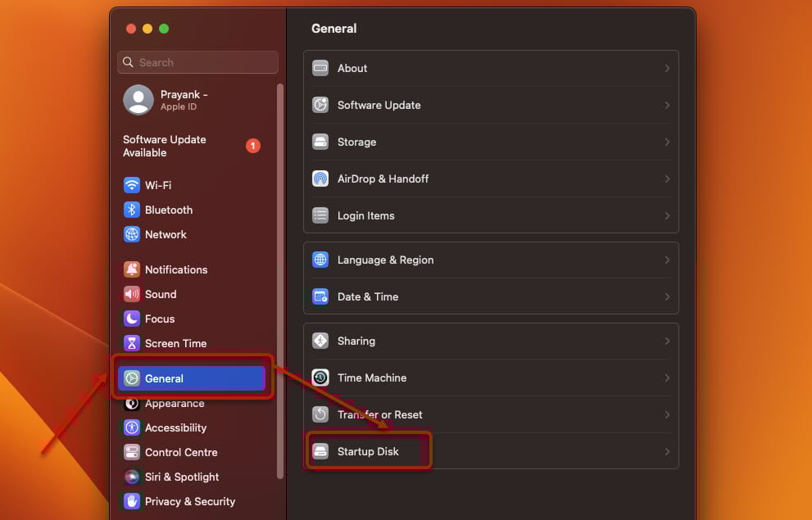Expand the About row chevron
Viewport: 812px width, 520px height.
667,68
